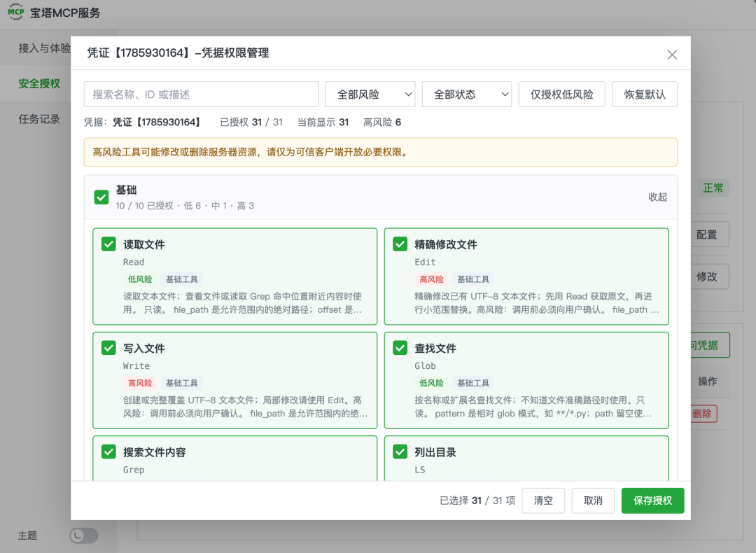756x553 pixels.
Task: Click the 基础工具 tag on Write card
Action: (182, 383)
